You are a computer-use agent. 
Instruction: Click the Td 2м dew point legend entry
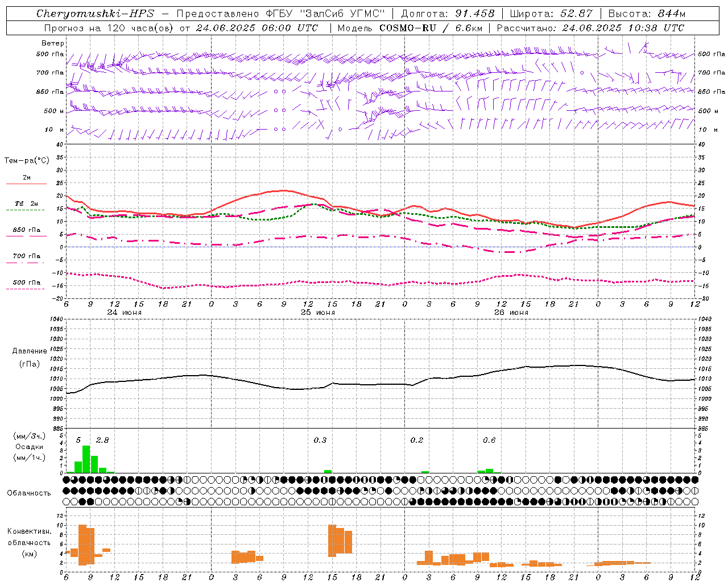[26, 203]
